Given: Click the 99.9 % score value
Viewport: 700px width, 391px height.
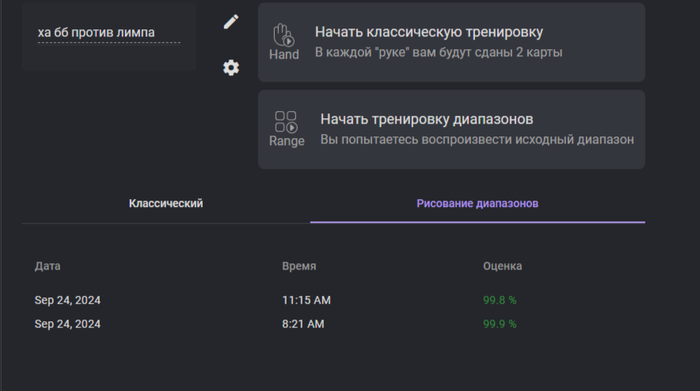Looking at the screenshot, I should pos(500,324).
